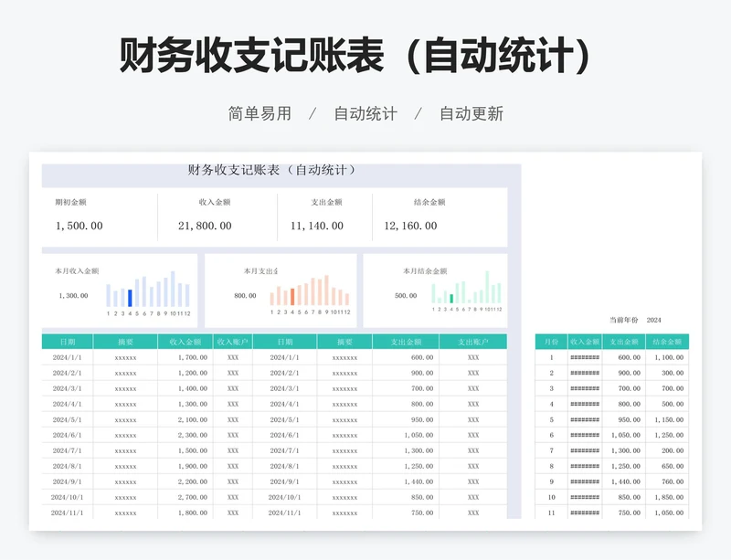The width and height of the screenshot is (731, 560).
Task: Click the 本月收入金额 chart label
Action: 77,271
